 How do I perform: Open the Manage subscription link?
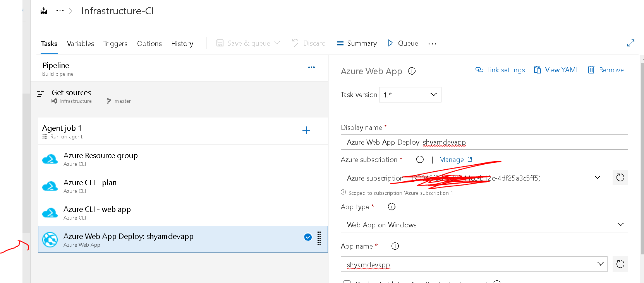coord(455,160)
